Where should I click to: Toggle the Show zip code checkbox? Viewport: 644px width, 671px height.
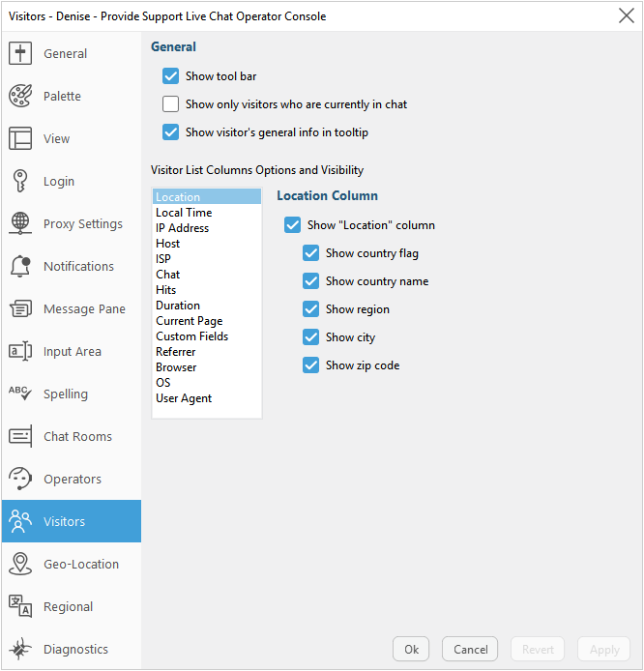310,365
